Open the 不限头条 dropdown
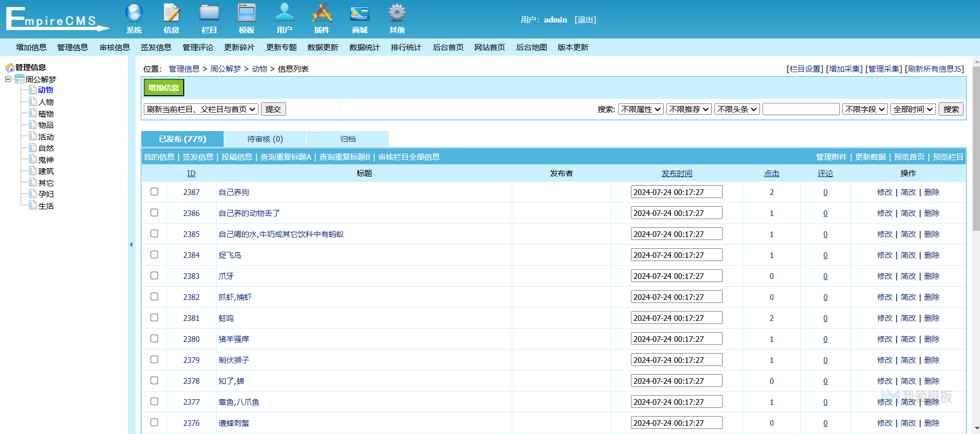The image size is (980, 434). pyautogui.click(x=737, y=109)
